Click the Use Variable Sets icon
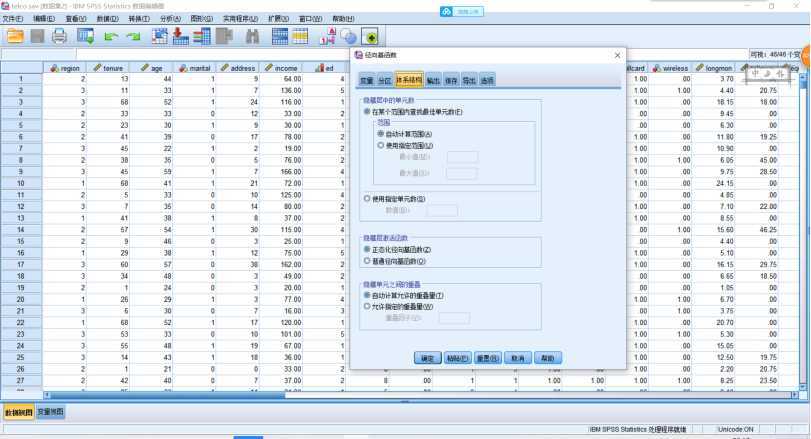The image size is (811, 439). pyautogui.click(x=349, y=36)
